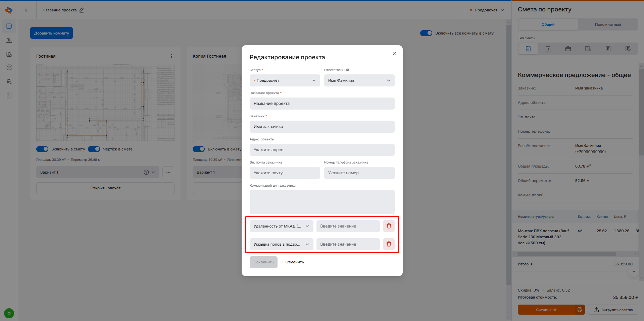
Task: Select the ruble receipt estimate type icon
Action: (608, 49)
